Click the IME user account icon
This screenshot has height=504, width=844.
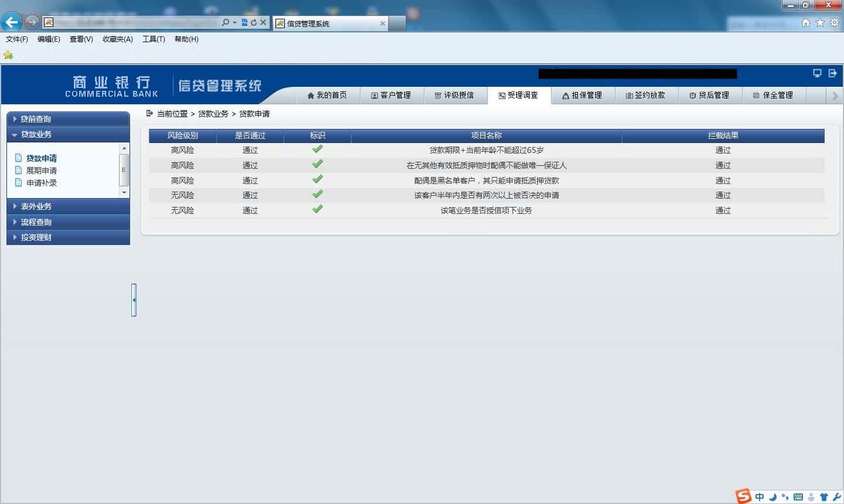pos(811,497)
